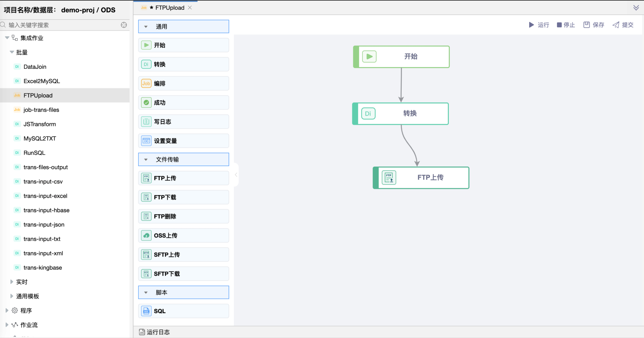This screenshot has width=644, height=338.
Task: Click the 成功 checkmark component icon
Action: pos(146,103)
